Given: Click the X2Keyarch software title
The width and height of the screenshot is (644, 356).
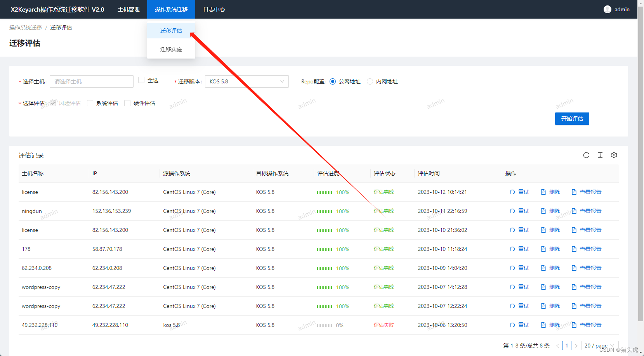Looking at the screenshot, I should tap(57, 9).
